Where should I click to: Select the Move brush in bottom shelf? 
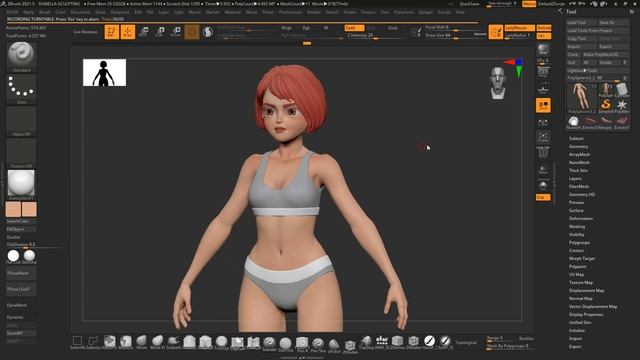point(142,342)
